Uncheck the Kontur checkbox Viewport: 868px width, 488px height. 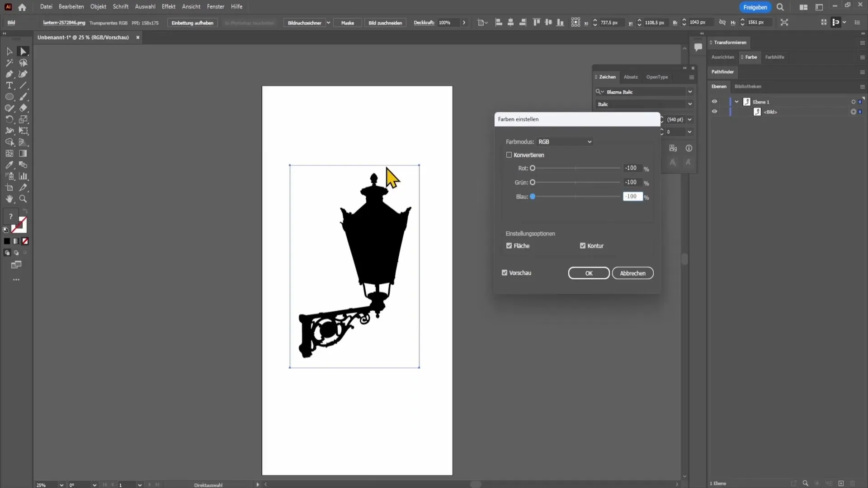(583, 246)
